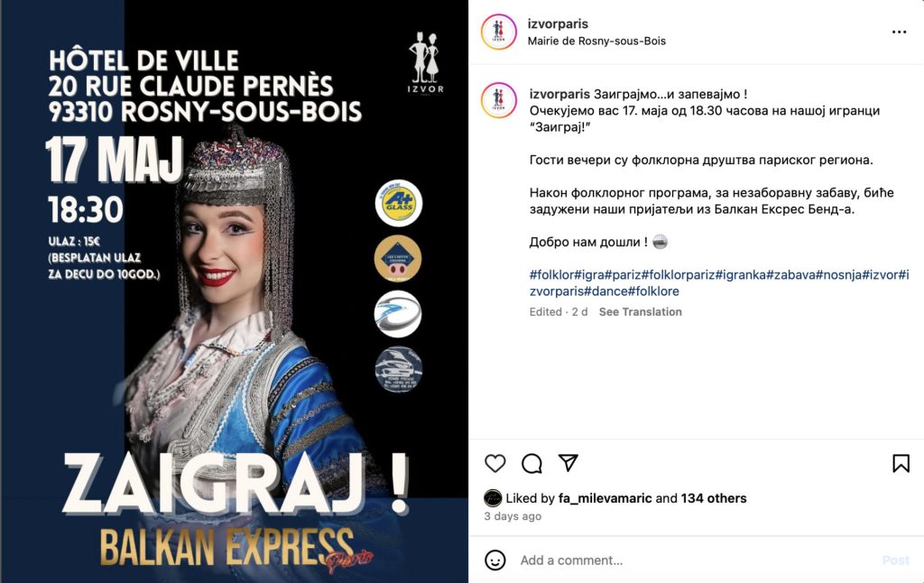Image resolution: width=924 pixels, height=583 pixels.
Task: Open comments via the speech bubble icon
Action: click(x=531, y=463)
